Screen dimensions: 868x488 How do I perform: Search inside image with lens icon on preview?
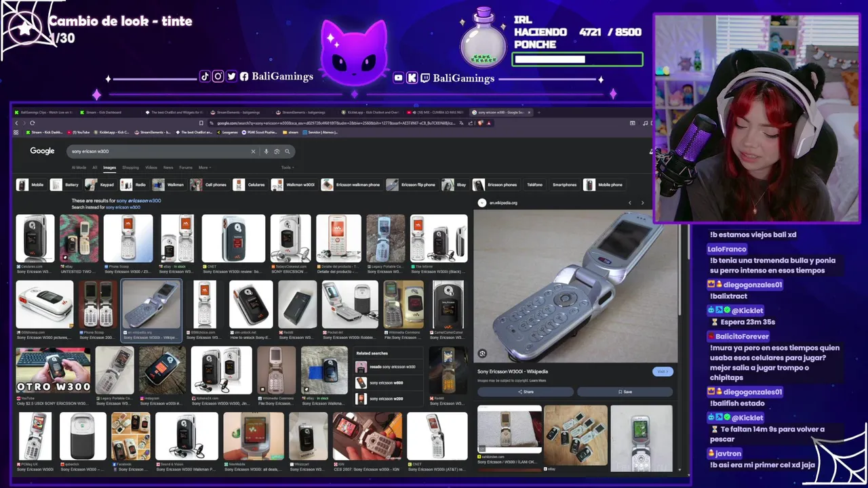click(x=482, y=353)
